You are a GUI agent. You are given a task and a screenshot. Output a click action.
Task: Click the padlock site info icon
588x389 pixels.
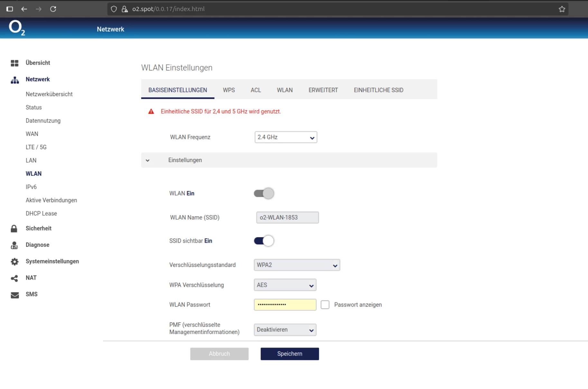125,9
